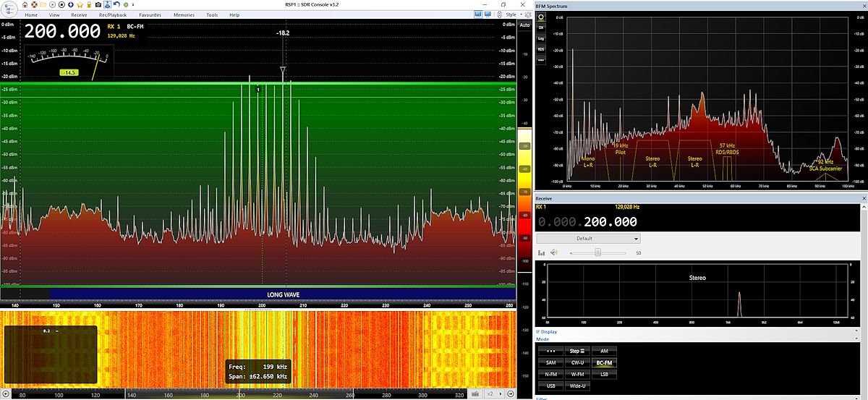Image resolution: width=868 pixels, height=400 pixels.
Task: Click the volume slider handle
Action: pos(597,252)
